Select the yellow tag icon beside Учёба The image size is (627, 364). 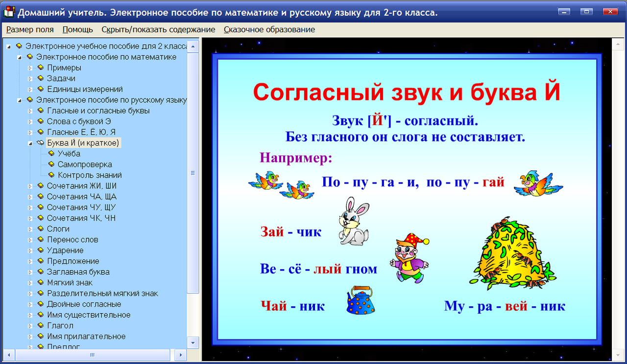pos(52,154)
